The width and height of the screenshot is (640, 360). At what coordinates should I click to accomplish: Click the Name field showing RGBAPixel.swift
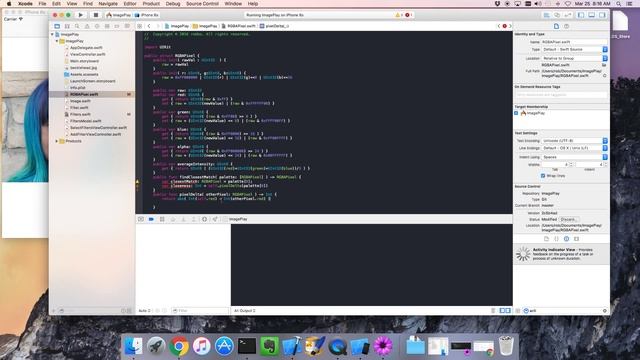click(574, 42)
